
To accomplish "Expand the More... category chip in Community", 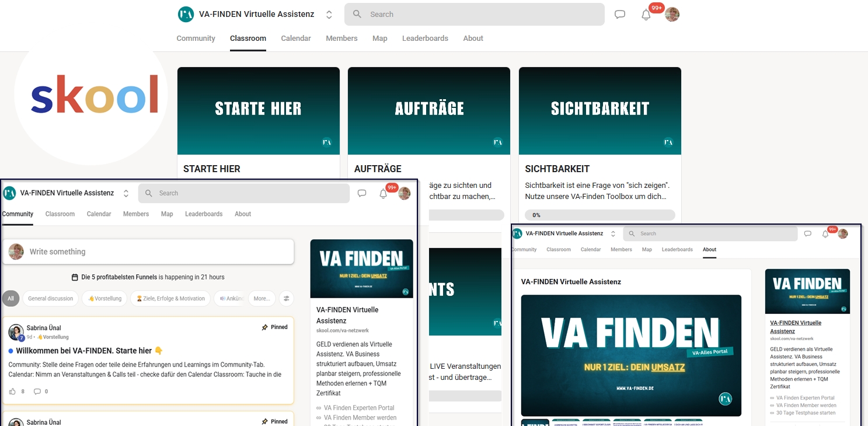I will click(x=262, y=298).
